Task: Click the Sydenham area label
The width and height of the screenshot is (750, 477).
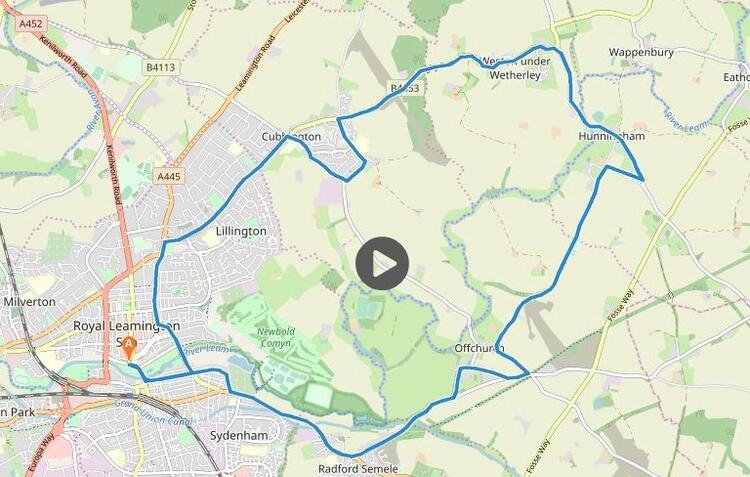Action: coord(239,436)
